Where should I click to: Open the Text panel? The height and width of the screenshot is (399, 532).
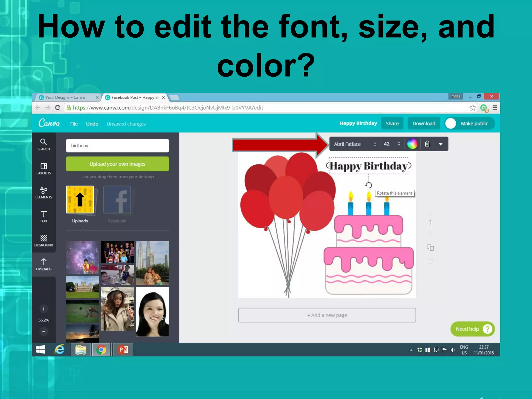click(44, 217)
